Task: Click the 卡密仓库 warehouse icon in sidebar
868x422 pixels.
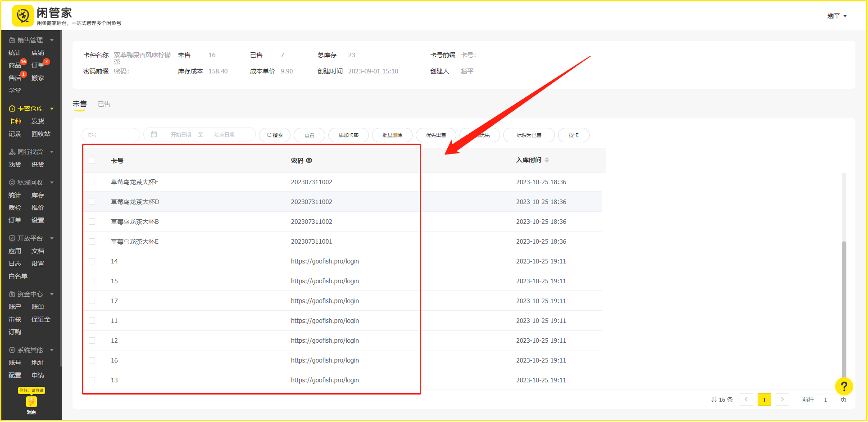Action: coord(12,109)
